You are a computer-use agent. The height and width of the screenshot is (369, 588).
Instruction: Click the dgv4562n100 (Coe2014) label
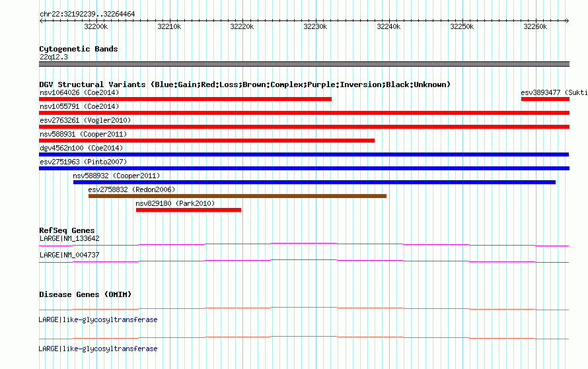[81, 148]
